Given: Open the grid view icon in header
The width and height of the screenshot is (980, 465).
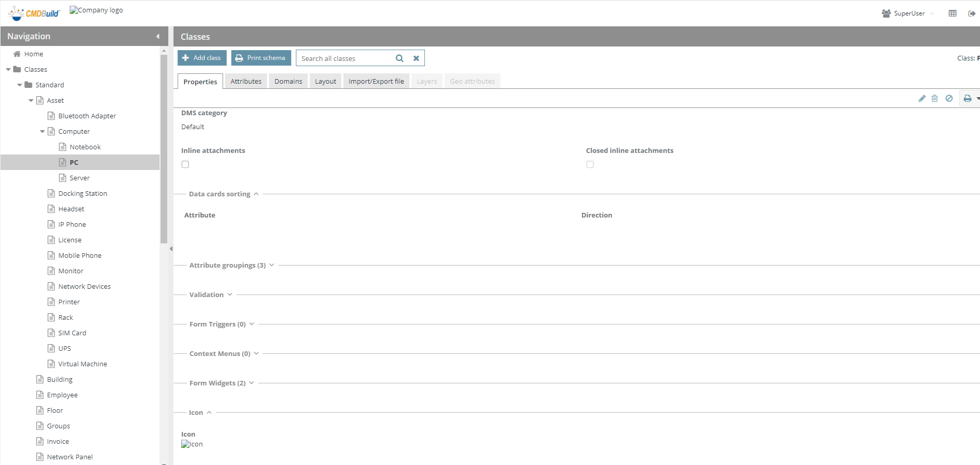Looking at the screenshot, I should pyautogui.click(x=953, y=13).
